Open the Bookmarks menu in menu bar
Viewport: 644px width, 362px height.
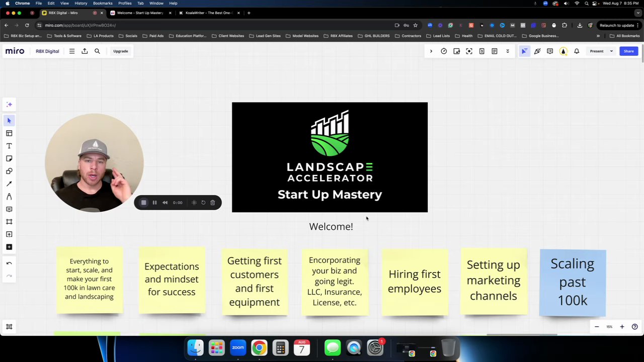coord(103,4)
